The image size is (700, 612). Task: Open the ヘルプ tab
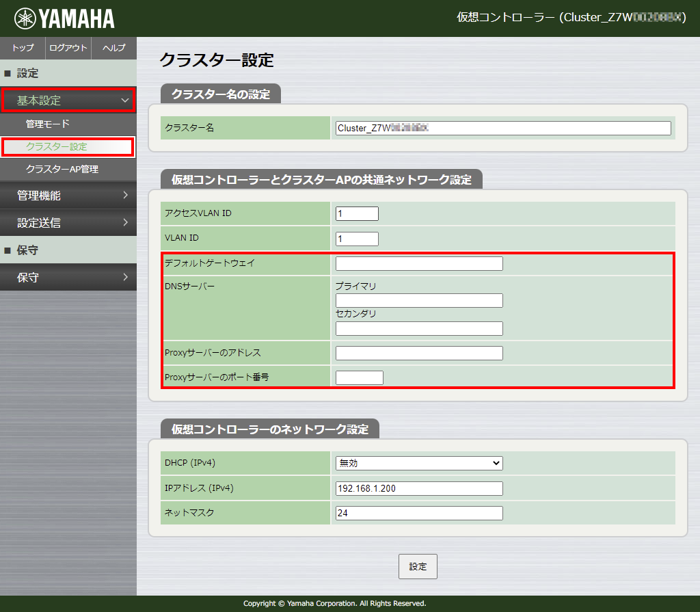point(113,48)
